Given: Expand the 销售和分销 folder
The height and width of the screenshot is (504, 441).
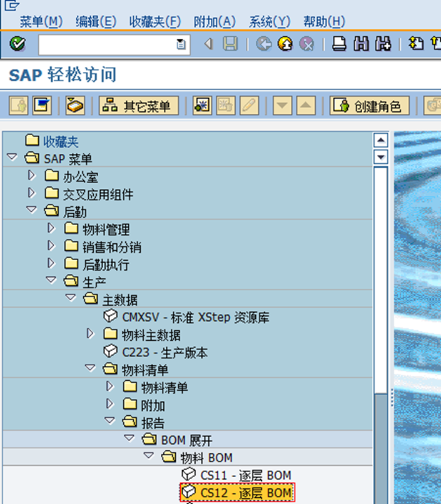Looking at the screenshot, I should click(x=51, y=246).
